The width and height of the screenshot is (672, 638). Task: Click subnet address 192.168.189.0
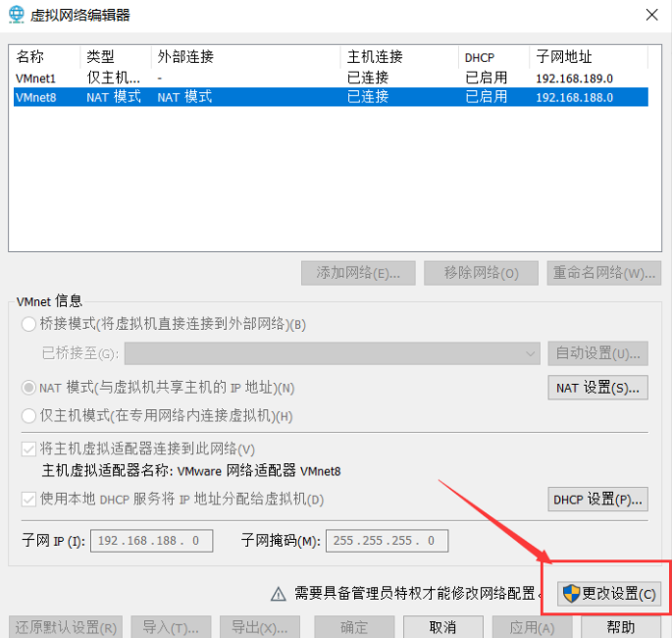(574, 79)
